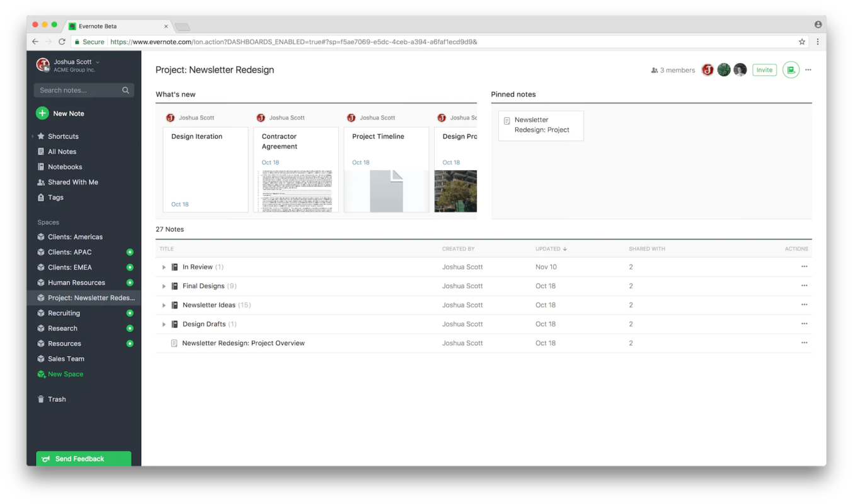Open more options ellipsis in space header
This screenshot has width=853, height=504.
point(808,70)
